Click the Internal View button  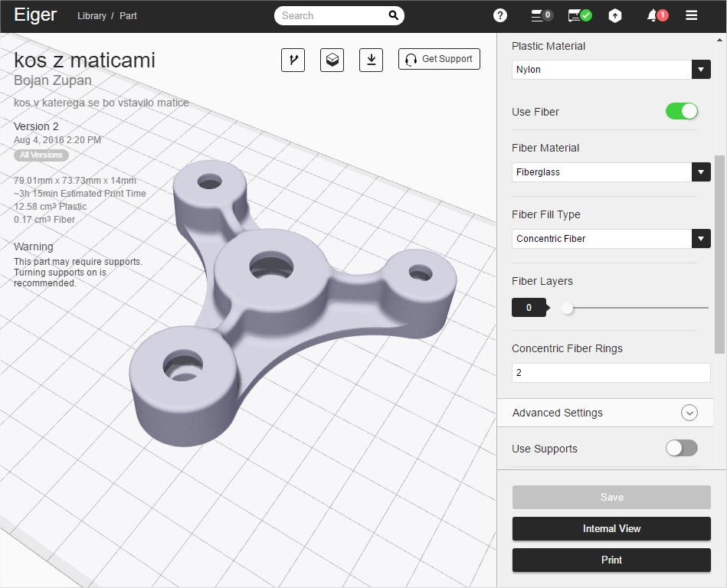(611, 528)
